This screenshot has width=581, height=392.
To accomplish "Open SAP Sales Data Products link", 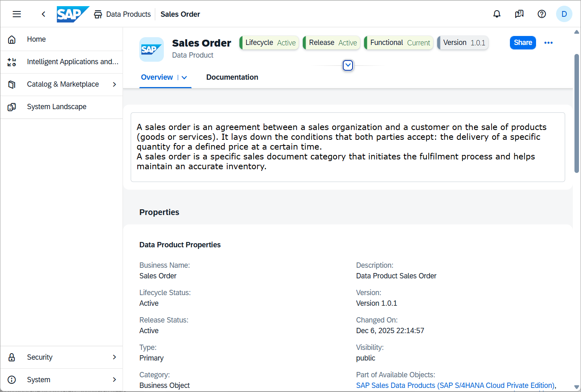I will 455,385.
